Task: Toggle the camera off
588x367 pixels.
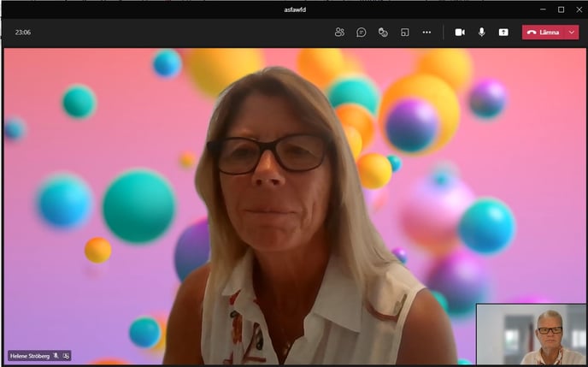Action: [460, 33]
